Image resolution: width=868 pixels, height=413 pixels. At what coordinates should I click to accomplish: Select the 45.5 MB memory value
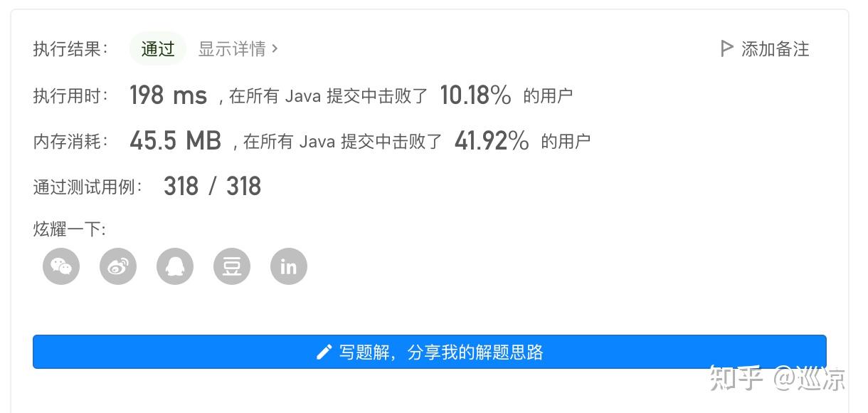click(176, 141)
